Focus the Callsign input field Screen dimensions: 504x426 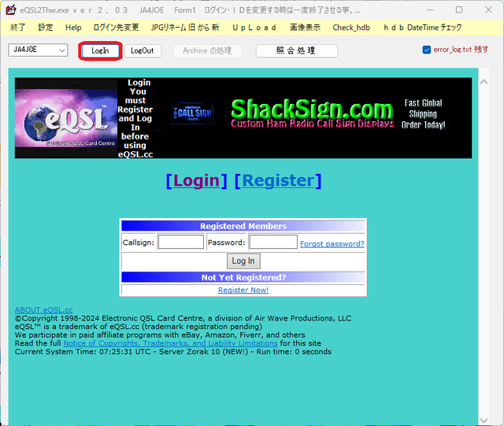[181, 242]
